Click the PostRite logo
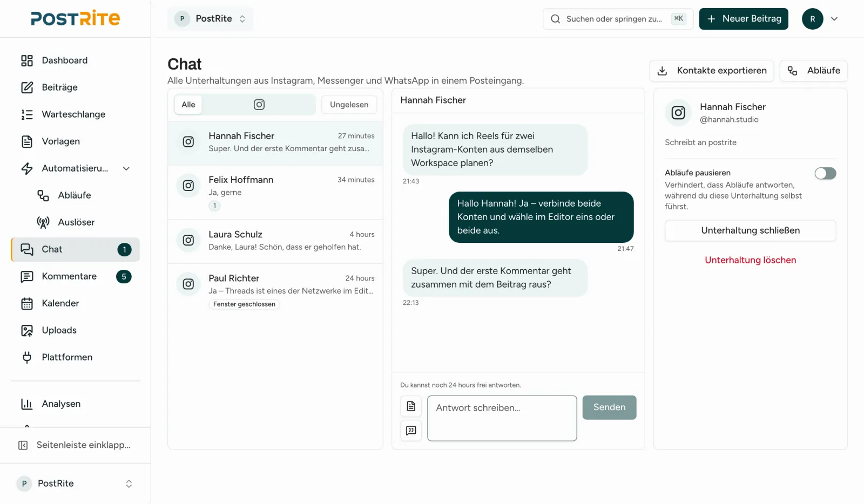This screenshot has height=504, width=864. pos(75,18)
